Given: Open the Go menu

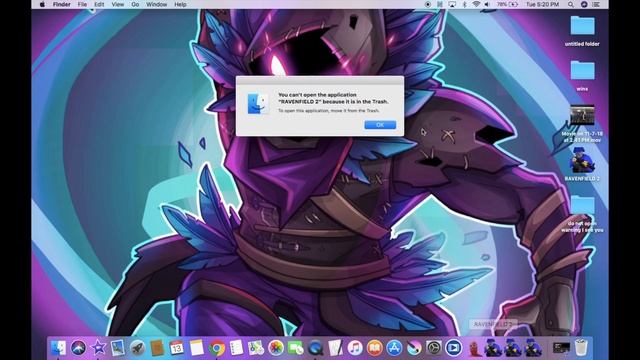Looking at the screenshot, I should coord(135,4).
